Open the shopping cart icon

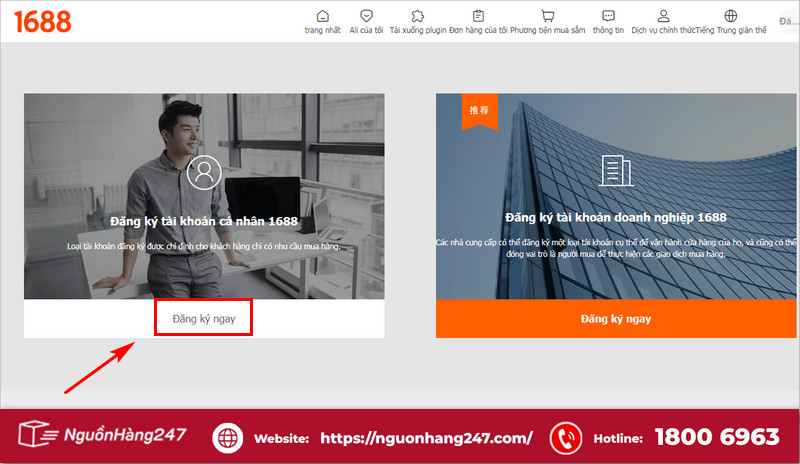pyautogui.click(x=547, y=16)
